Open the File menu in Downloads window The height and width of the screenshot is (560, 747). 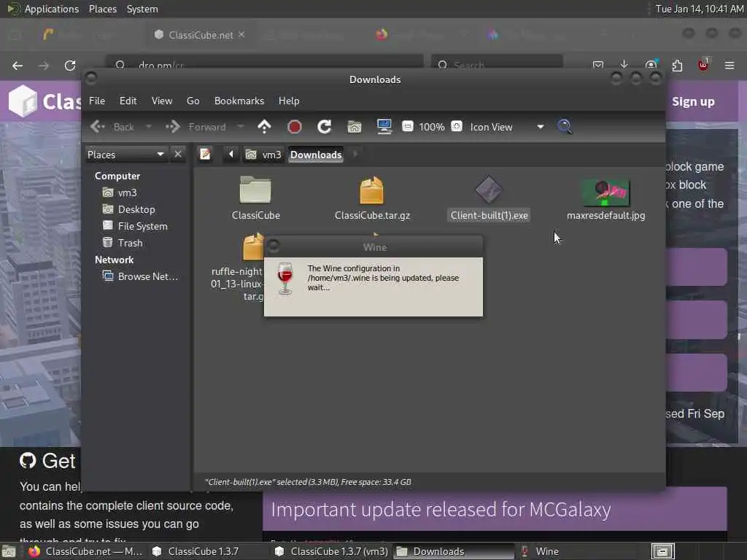97,101
